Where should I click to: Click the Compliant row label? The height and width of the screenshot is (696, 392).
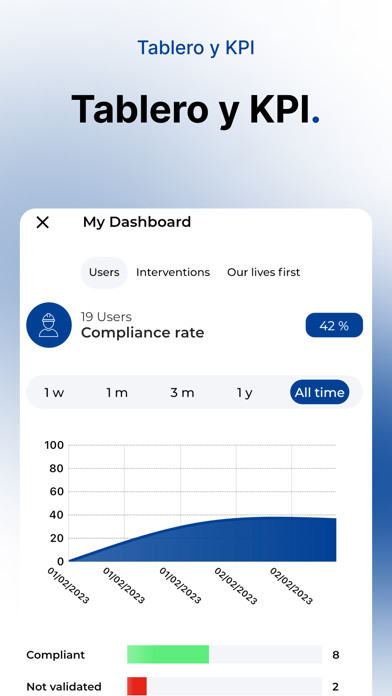tap(55, 655)
